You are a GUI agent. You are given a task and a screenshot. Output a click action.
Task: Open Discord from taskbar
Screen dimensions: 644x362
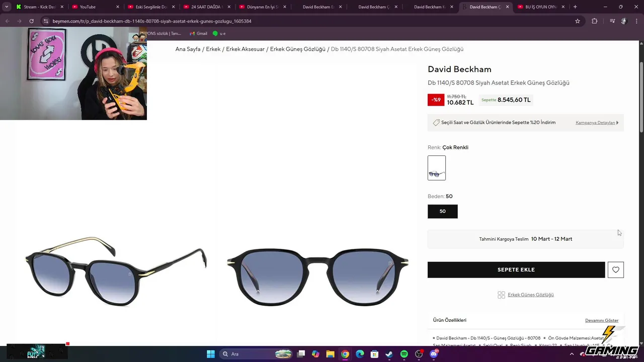coord(434,354)
